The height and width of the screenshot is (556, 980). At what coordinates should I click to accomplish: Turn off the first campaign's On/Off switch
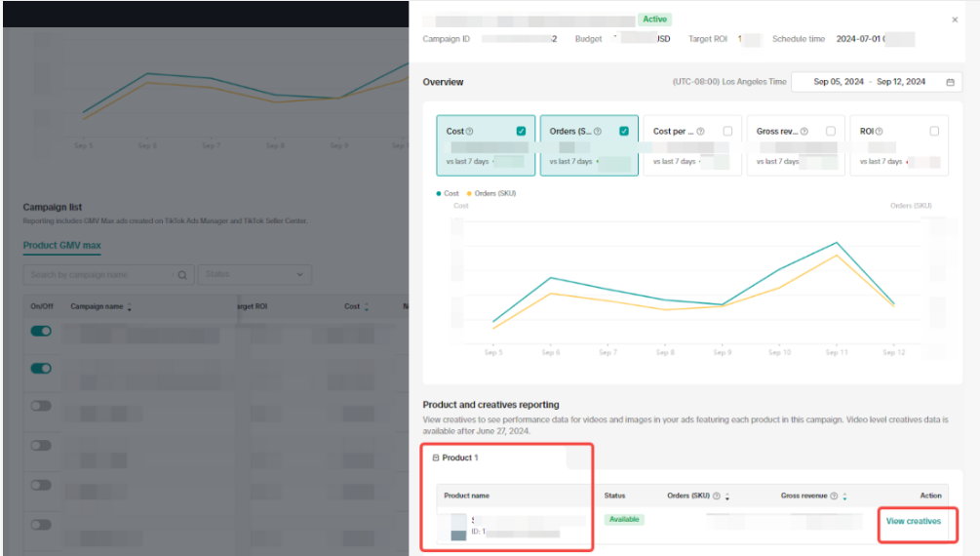coord(41,332)
